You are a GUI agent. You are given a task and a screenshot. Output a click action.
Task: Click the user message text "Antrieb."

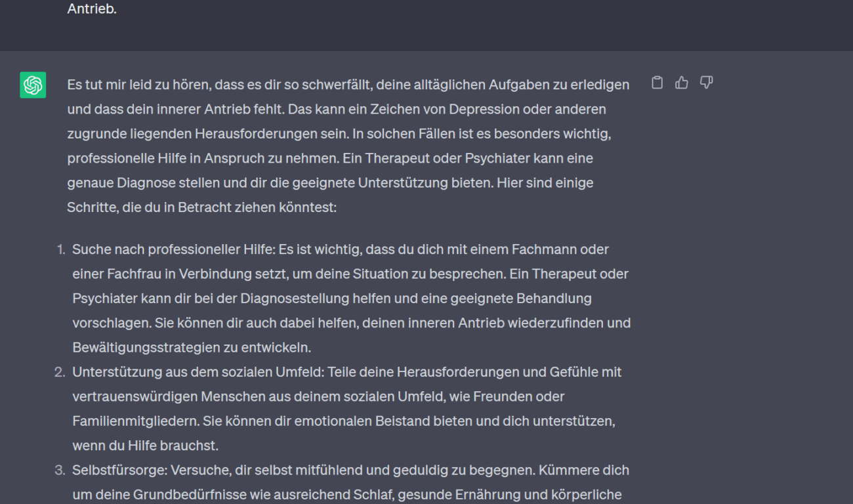92,10
